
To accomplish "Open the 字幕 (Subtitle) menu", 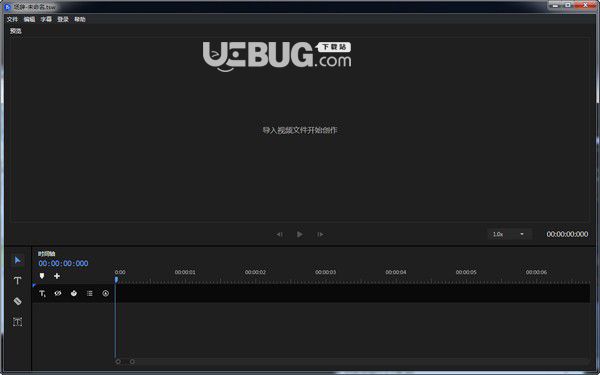I will [46, 19].
